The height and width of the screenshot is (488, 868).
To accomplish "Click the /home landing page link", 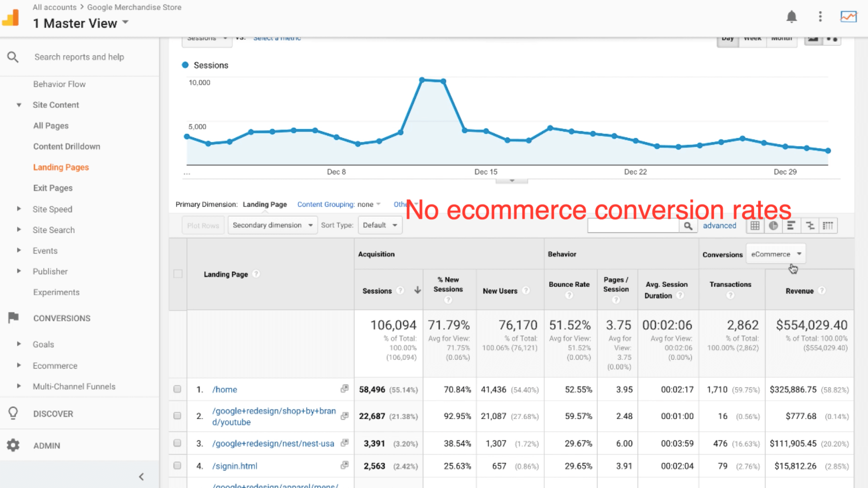I will click(224, 390).
